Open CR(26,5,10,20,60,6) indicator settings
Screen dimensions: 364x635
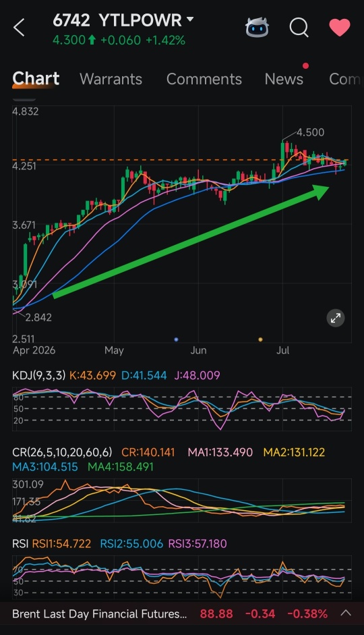62,452
